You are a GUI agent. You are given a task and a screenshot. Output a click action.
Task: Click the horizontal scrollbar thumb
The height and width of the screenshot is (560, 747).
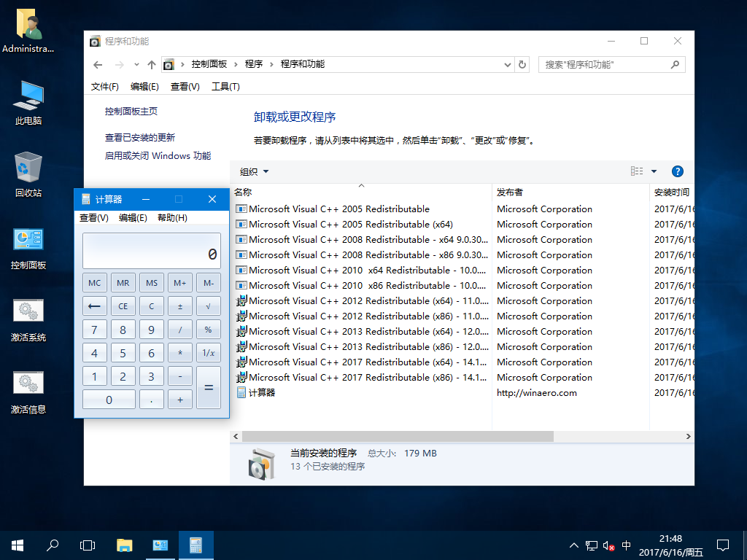pyautogui.click(x=398, y=436)
